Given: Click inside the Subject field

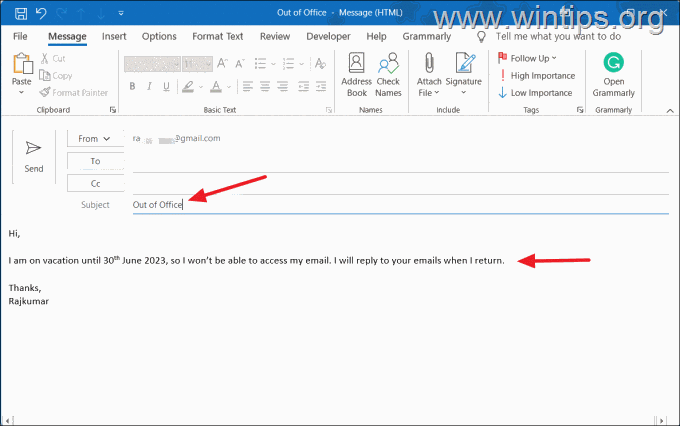Looking at the screenshot, I should [x=400, y=205].
